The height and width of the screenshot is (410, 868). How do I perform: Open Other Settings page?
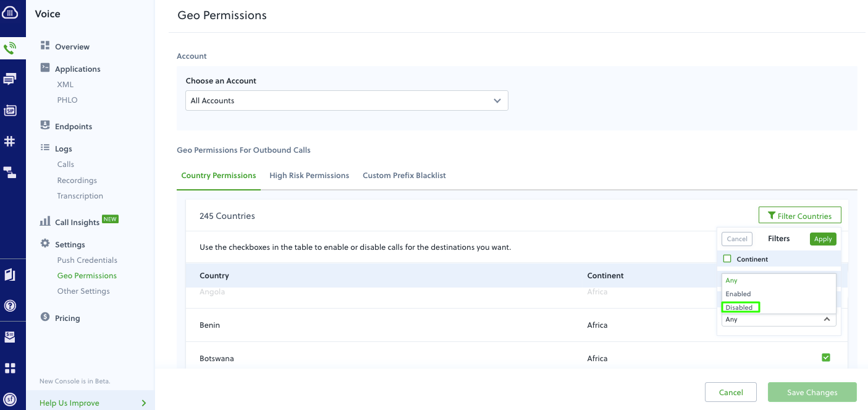(x=83, y=291)
